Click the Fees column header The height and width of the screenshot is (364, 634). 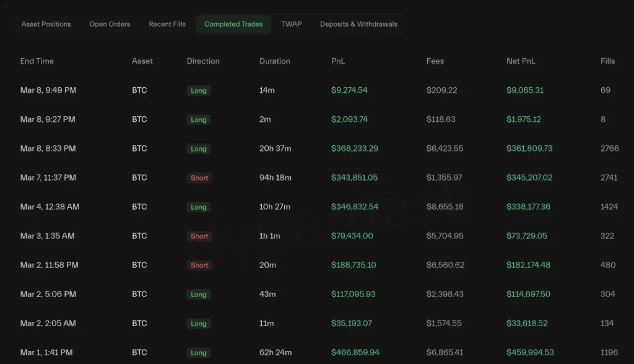coord(435,61)
